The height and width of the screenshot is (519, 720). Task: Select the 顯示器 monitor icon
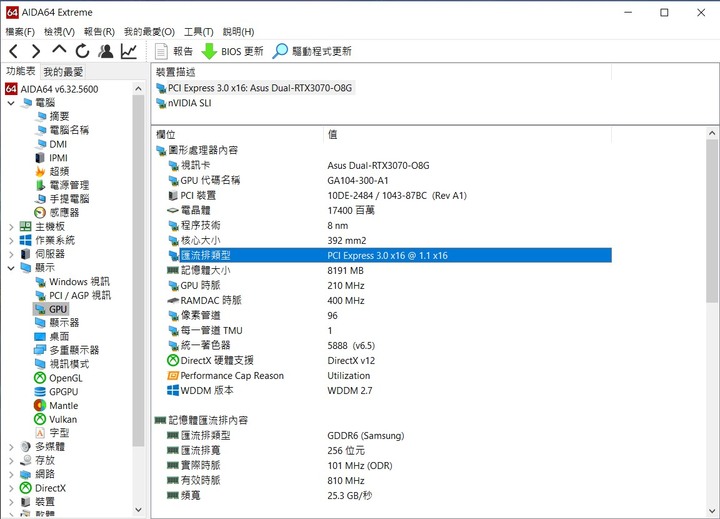40,323
